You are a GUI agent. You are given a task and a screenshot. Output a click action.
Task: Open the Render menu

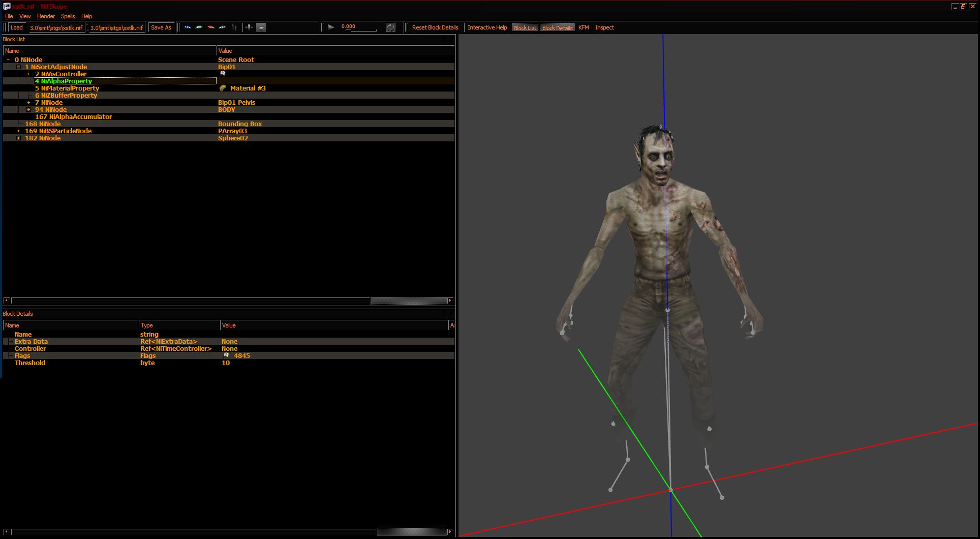[46, 16]
